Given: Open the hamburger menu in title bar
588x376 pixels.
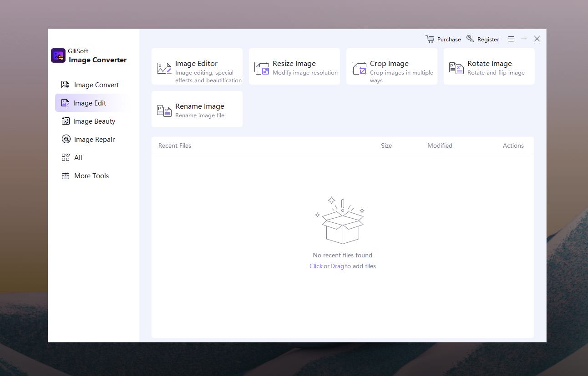Looking at the screenshot, I should [511, 39].
